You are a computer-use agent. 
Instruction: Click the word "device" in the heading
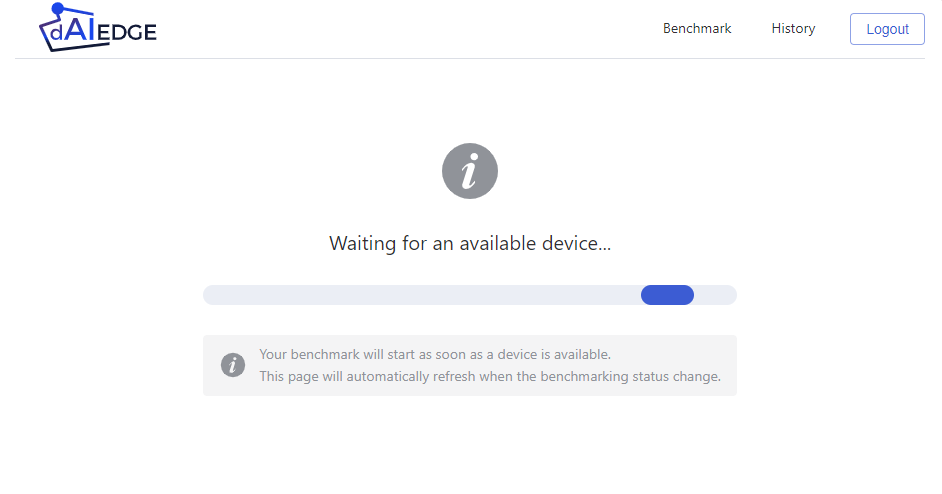pos(570,243)
